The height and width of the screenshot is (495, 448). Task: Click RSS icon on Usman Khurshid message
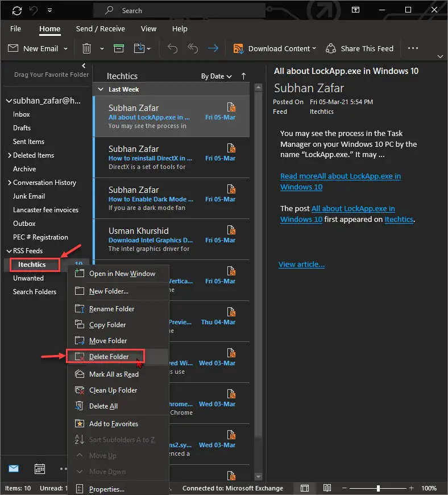click(231, 230)
